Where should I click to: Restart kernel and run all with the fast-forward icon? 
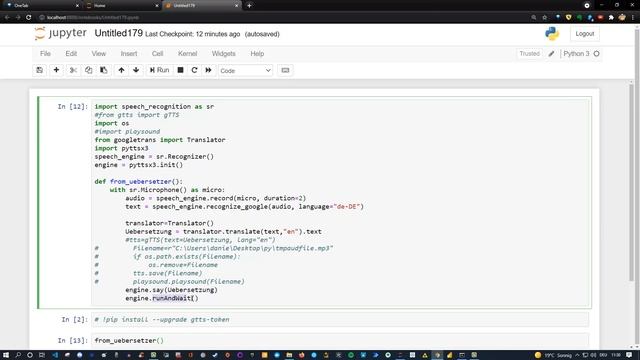click(x=209, y=70)
